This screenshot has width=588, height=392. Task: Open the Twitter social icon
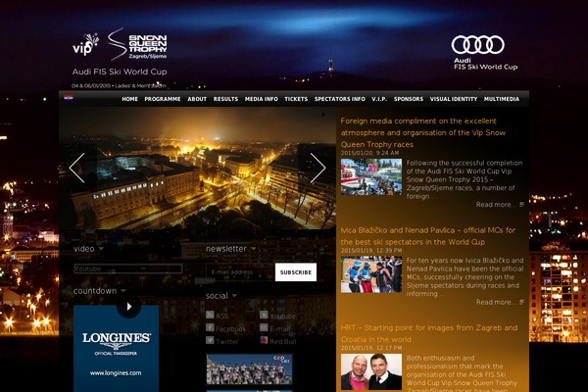click(210, 340)
